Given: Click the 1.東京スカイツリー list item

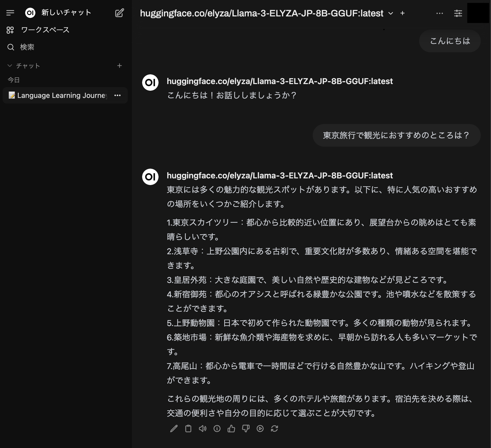Looking at the screenshot, I should (322, 229).
